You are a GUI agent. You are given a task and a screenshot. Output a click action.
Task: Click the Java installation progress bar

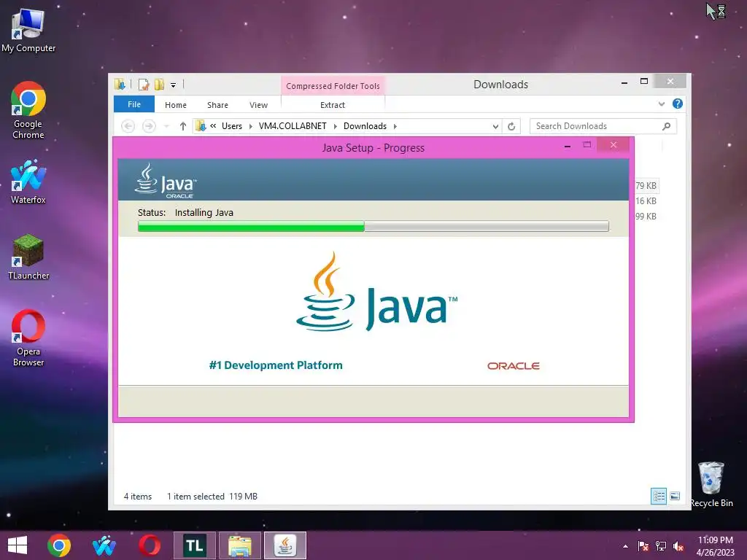pos(373,226)
